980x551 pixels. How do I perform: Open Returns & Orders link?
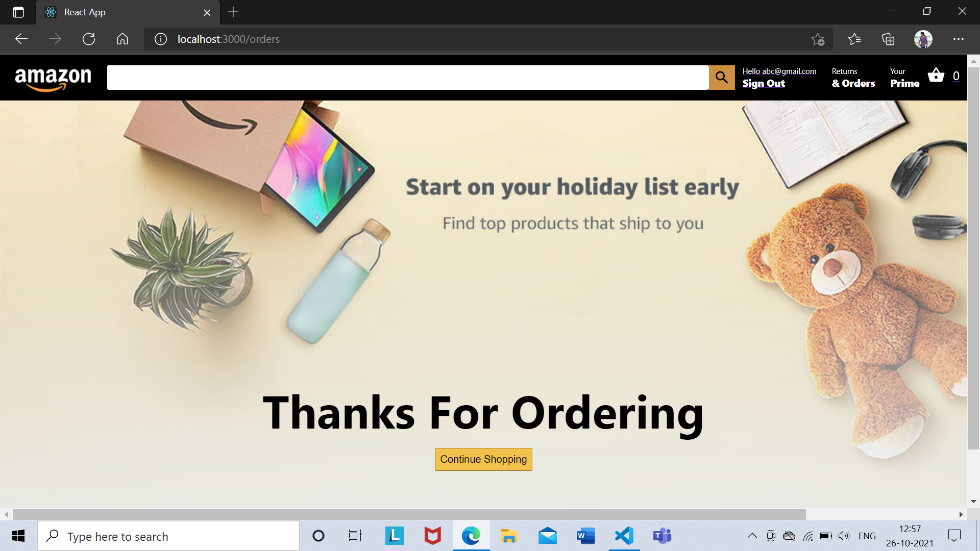[x=853, y=78]
